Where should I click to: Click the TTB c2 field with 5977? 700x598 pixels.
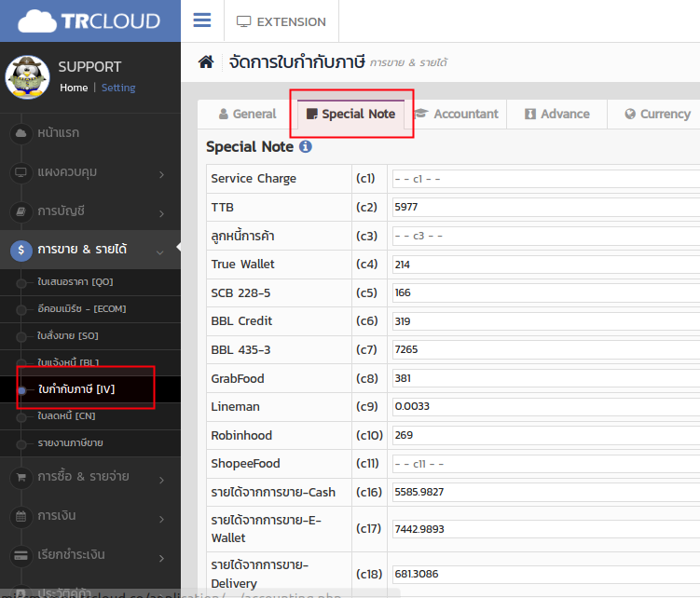click(546, 207)
